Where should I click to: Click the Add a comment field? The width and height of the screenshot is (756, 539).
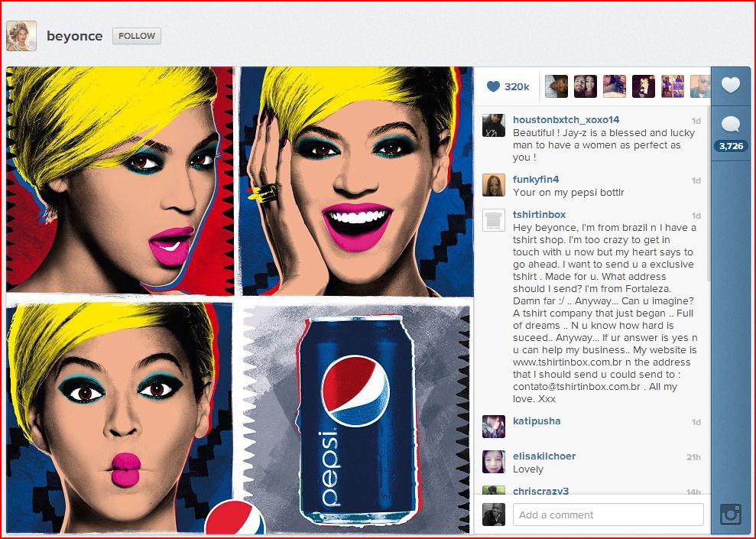[608, 515]
